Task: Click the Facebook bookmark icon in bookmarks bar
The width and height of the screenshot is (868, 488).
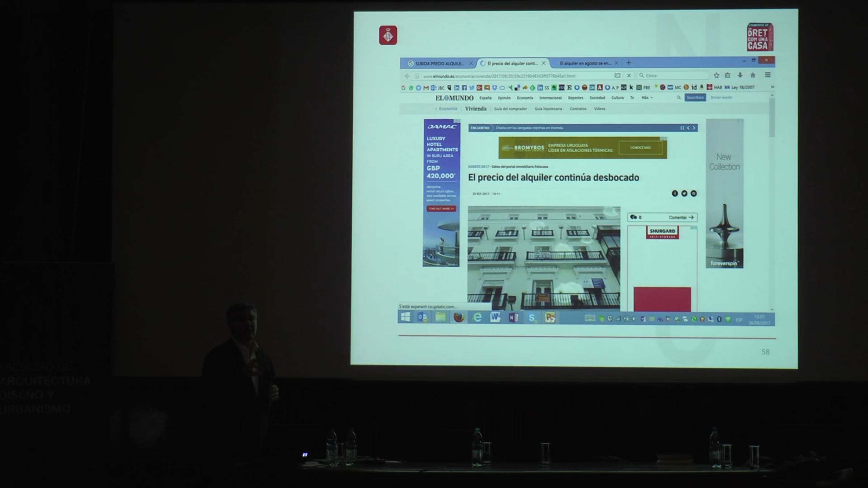Action: 464,87
